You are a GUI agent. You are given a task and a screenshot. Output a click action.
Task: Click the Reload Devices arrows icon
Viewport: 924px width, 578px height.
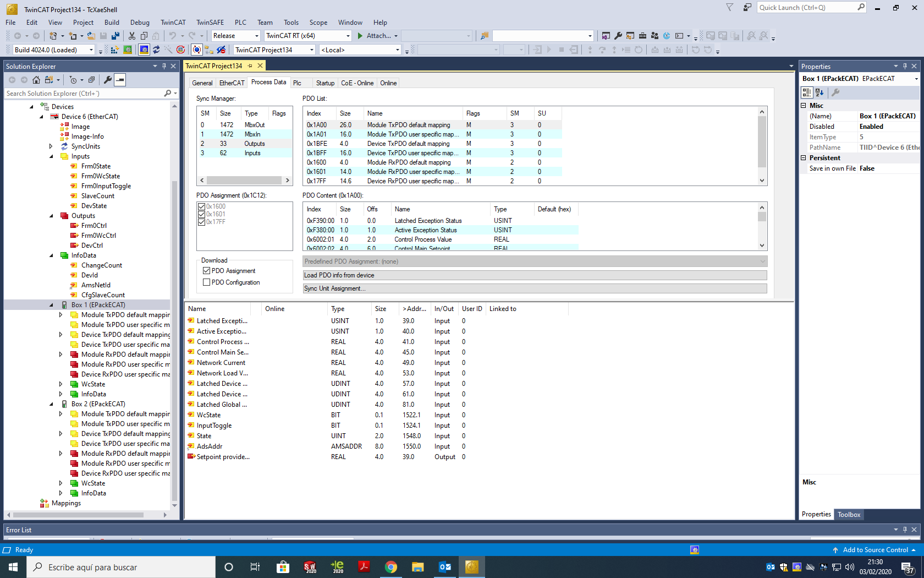pos(156,50)
